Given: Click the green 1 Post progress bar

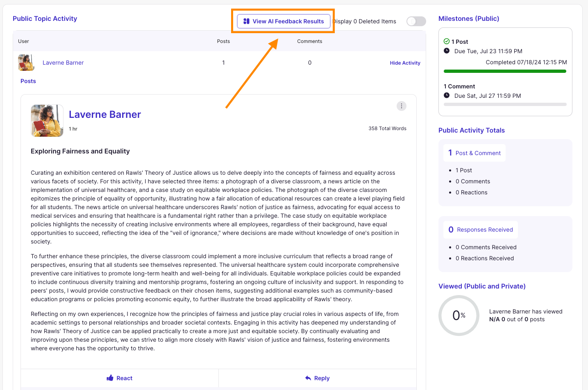Looking at the screenshot, I should point(505,71).
